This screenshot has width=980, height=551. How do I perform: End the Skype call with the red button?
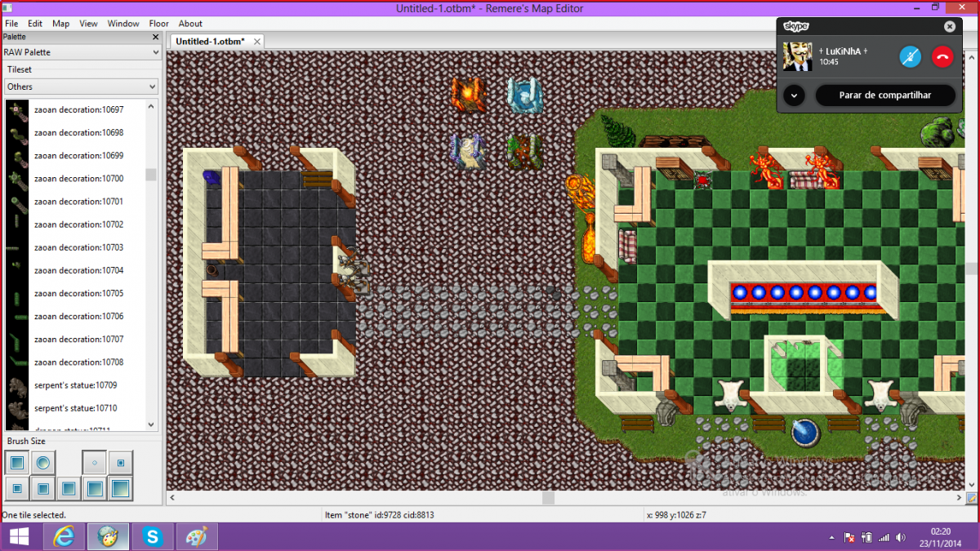click(942, 56)
